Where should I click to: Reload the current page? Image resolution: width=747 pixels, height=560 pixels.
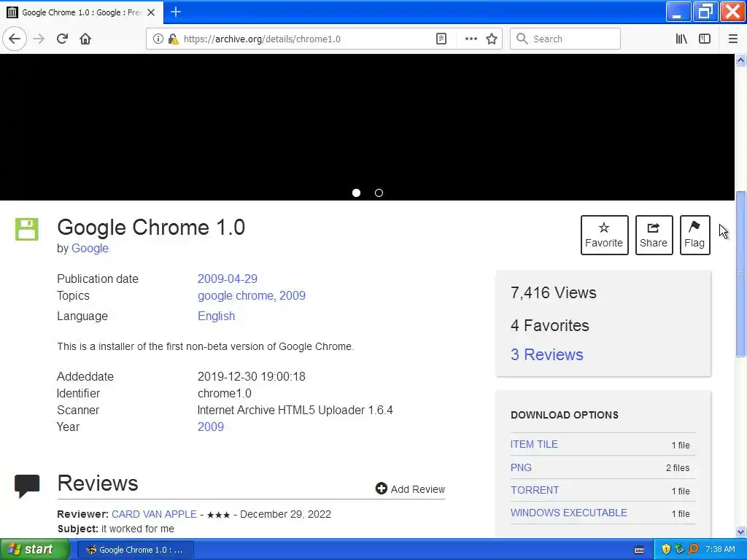coord(62,39)
